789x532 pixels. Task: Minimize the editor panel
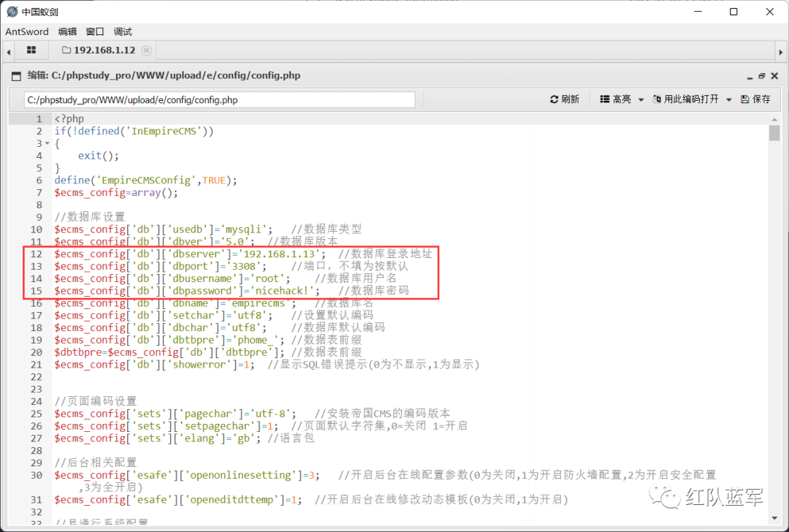coord(750,77)
